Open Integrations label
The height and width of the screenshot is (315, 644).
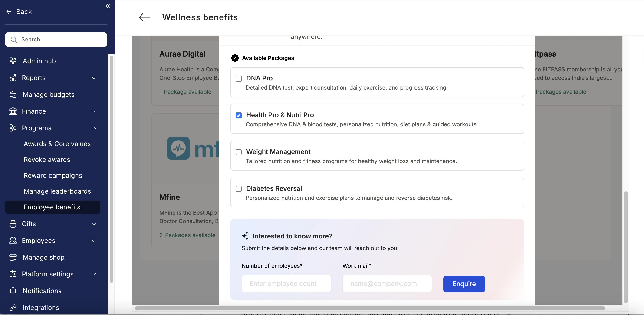pos(41,308)
